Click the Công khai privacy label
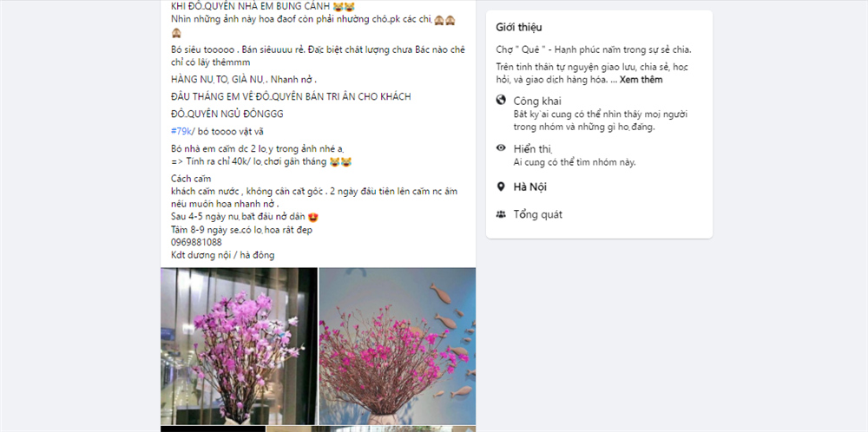The height and width of the screenshot is (432, 868). click(x=537, y=101)
